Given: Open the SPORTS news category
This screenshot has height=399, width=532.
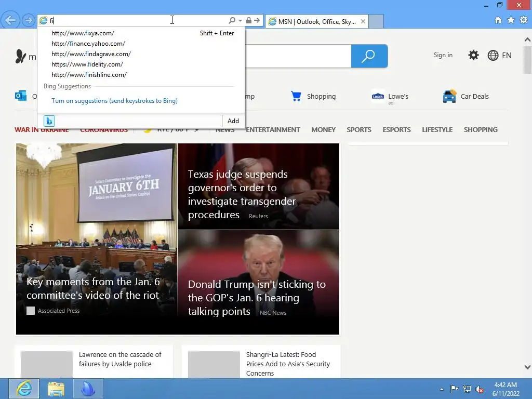Looking at the screenshot, I should point(359,129).
